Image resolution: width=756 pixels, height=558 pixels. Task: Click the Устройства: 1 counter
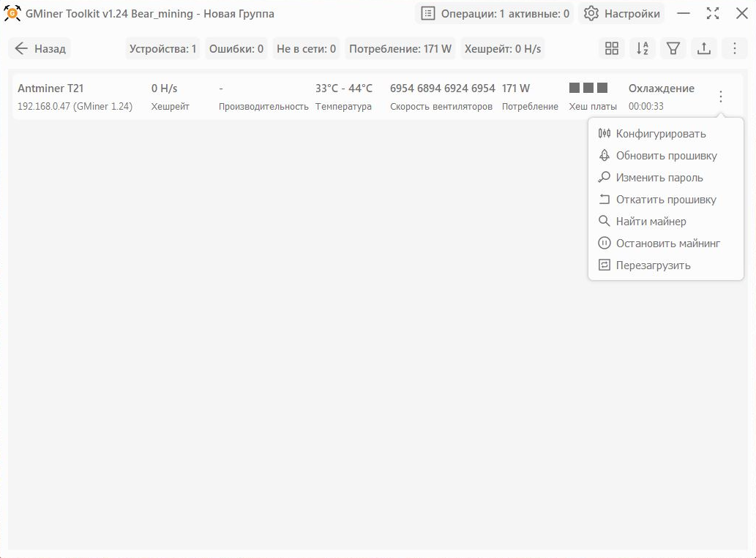point(162,49)
